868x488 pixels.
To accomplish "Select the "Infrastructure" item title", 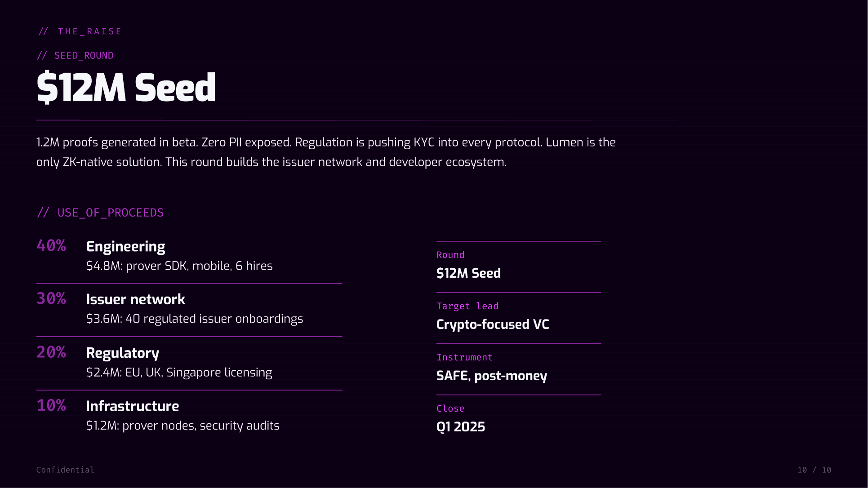I will (x=132, y=406).
